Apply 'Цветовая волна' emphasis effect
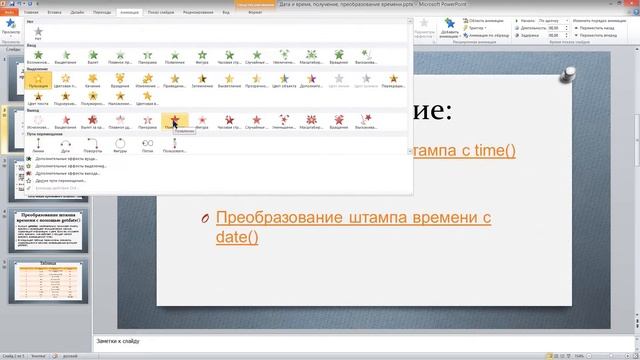The width and height of the screenshot is (640, 360). pos(147,98)
